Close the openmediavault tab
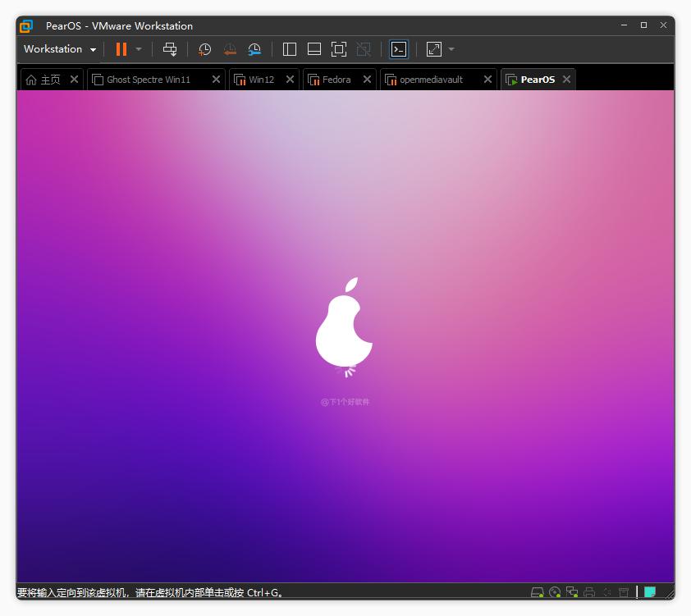 (x=487, y=80)
